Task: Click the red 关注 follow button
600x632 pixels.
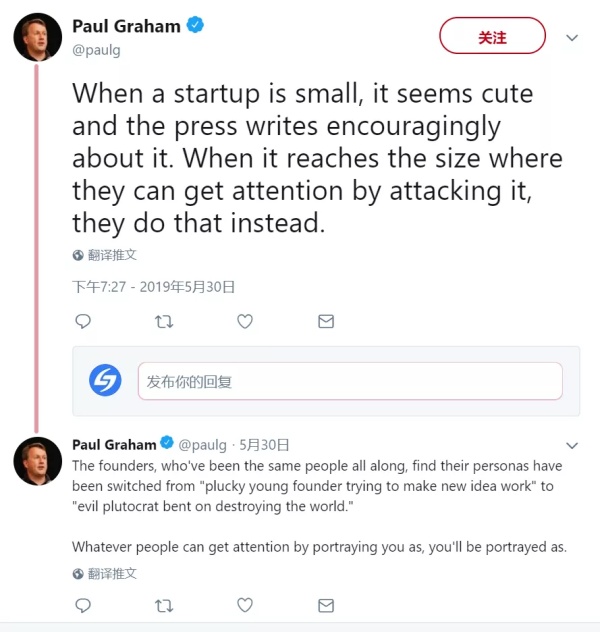Action: pos(492,37)
